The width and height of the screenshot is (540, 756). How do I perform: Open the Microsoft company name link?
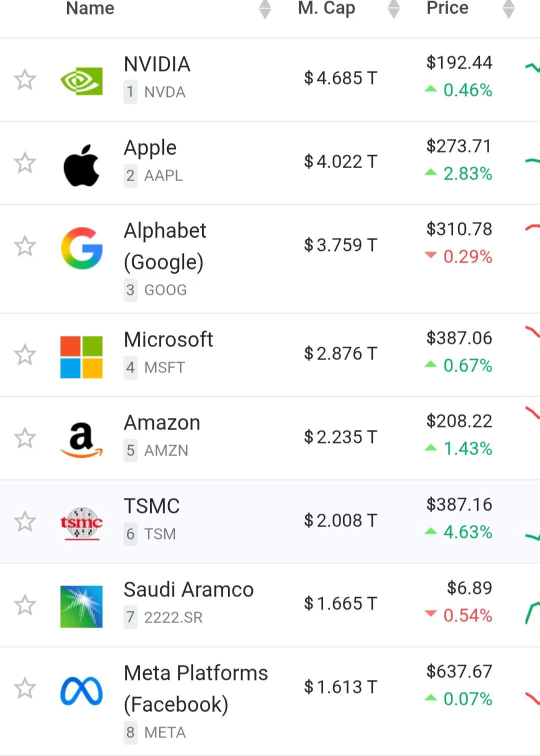coord(168,340)
